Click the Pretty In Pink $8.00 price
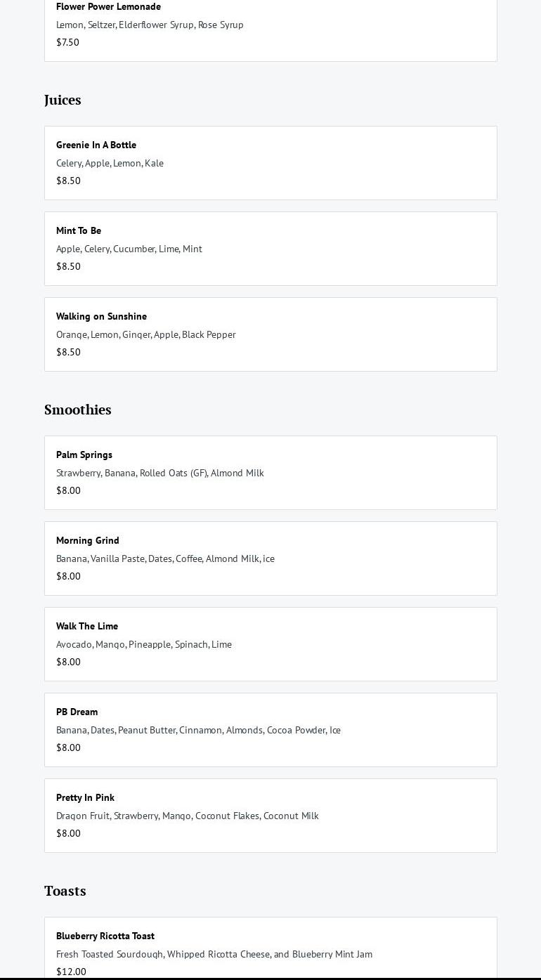Image resolution: width=541 pixels, height=980 pixels. [x=68, y=833]
